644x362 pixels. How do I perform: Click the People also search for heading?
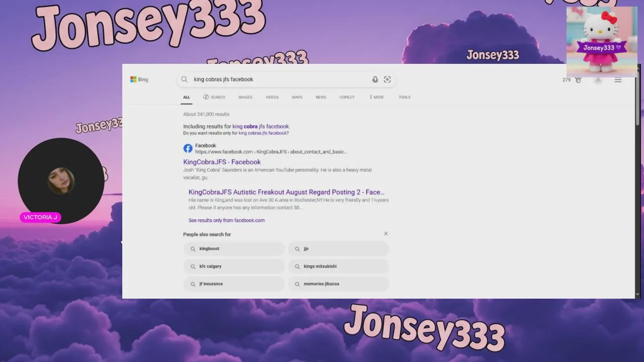click(207, 234)
